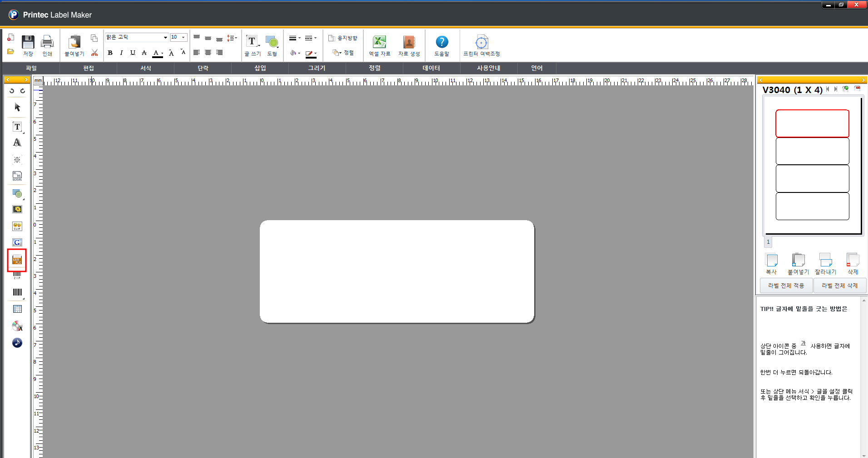Decrease font size with the shrink-font icon
The image size is (868, 458).
pyautogui.click(x=183, y=52)
